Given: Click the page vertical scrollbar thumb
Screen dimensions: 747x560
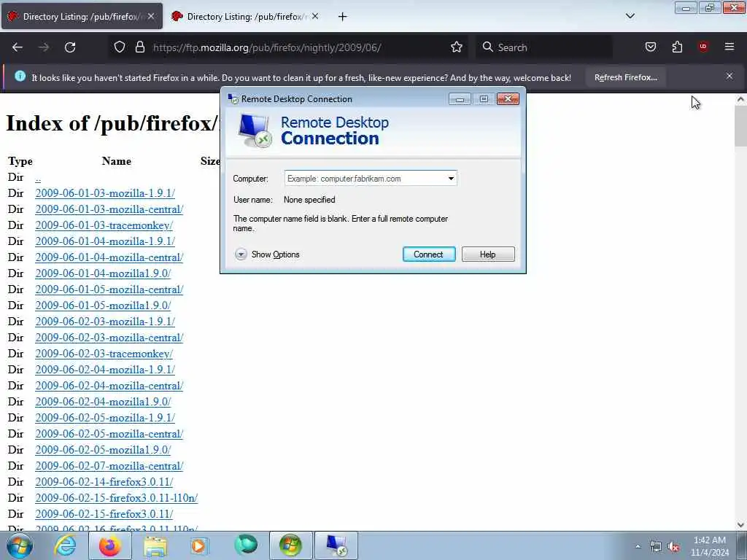Looking at the screenshot, I should (x=740, y=126).
